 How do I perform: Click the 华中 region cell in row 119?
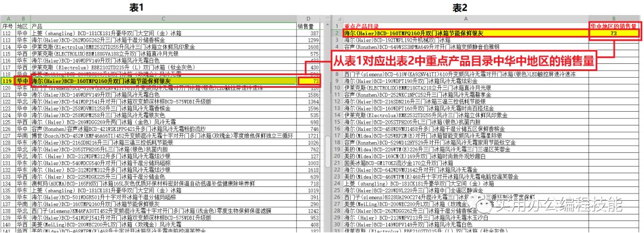[x=23, y=81]
